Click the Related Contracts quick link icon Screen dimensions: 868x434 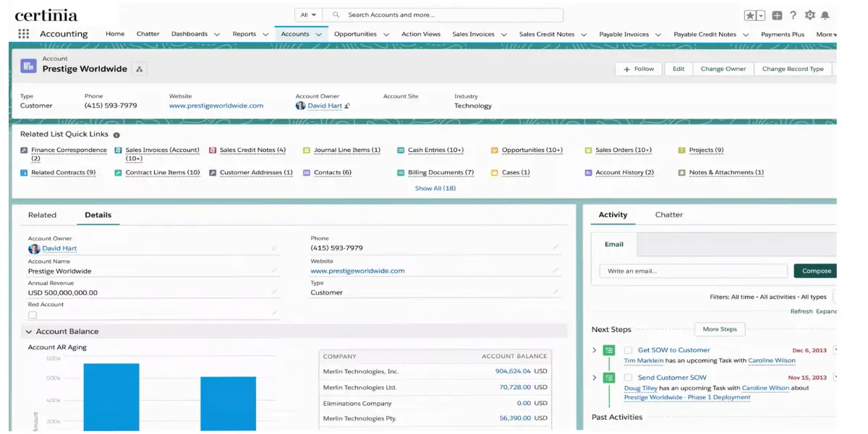24,173
